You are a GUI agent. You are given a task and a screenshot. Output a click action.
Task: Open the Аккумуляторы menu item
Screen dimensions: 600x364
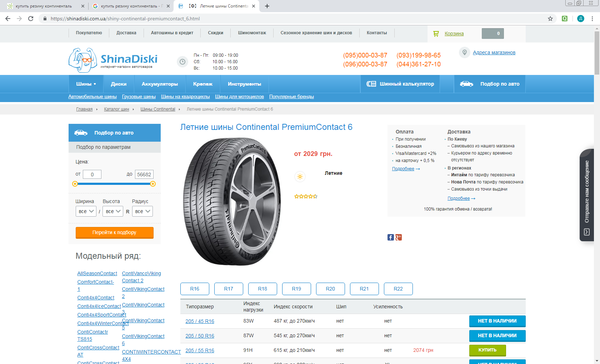click(160, 84)
